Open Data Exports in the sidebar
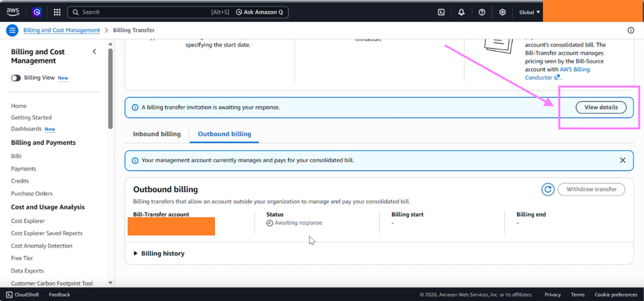 tap(27, 271)
